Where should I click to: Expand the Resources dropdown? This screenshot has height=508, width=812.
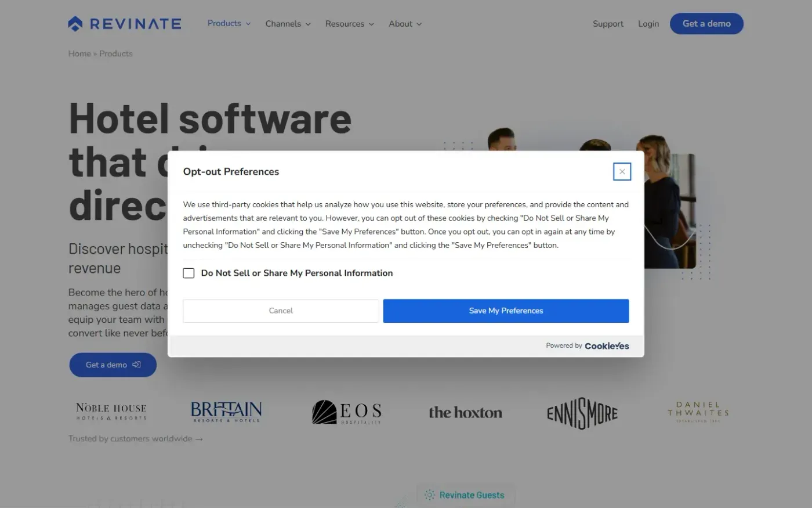pos(349,24)
